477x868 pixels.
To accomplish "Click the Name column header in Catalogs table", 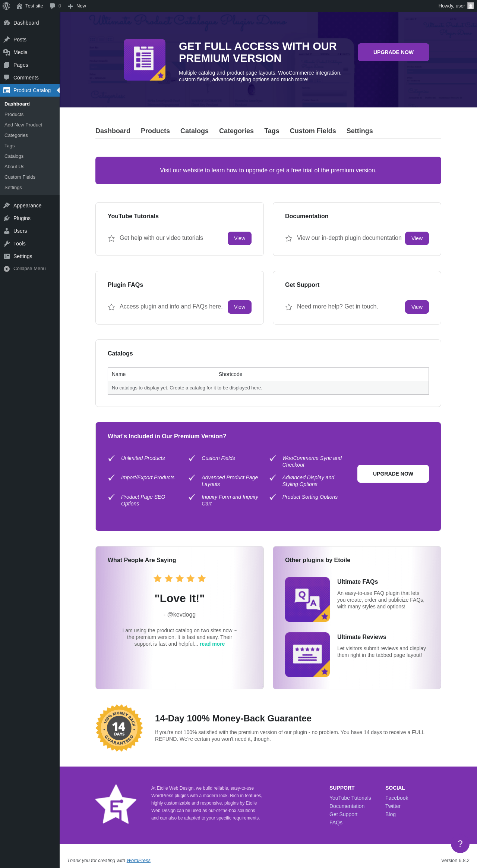I will click(x=119, y=374).
